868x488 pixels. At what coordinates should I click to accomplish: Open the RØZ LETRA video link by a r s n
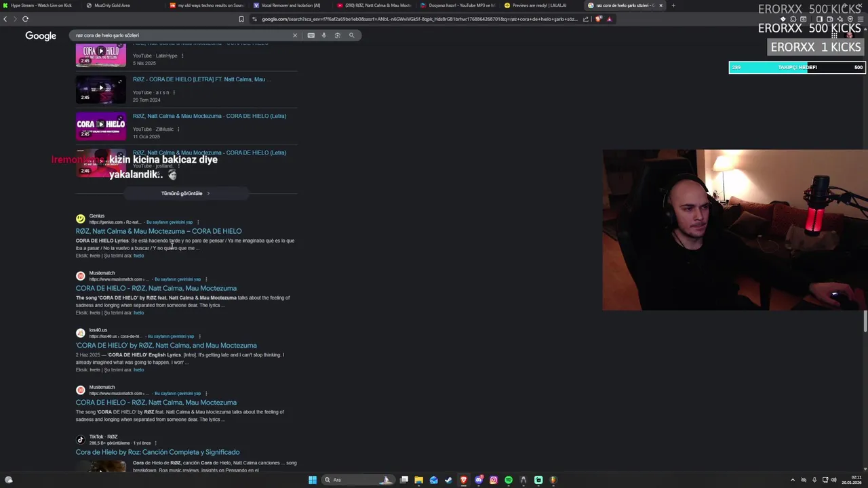pos(201,79)
